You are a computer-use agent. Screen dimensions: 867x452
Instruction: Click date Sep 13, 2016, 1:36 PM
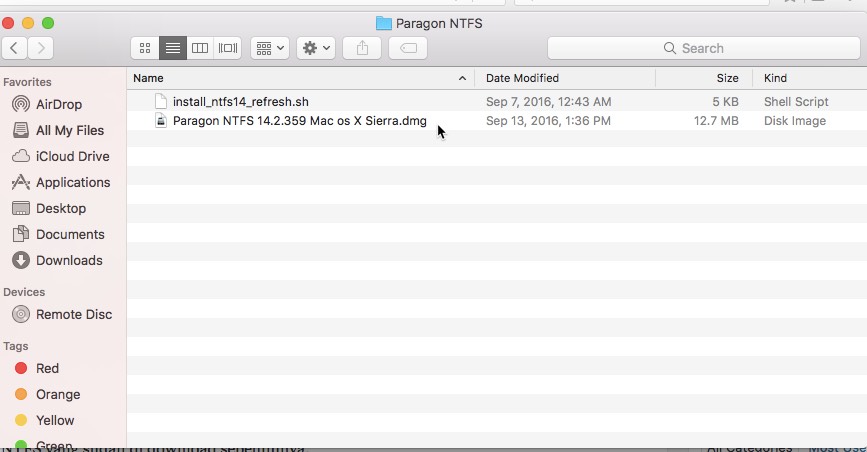click(548, 121)
